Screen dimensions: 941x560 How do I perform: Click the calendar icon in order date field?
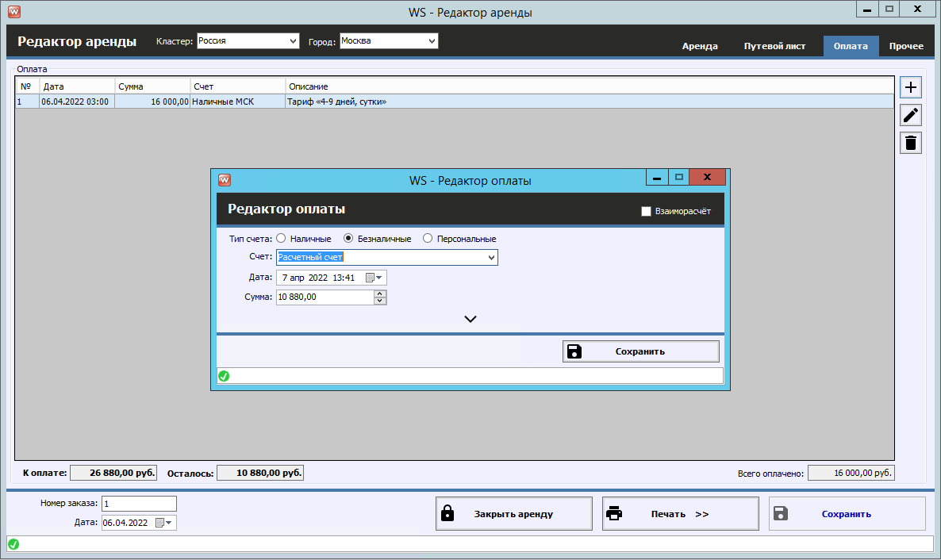160,523
